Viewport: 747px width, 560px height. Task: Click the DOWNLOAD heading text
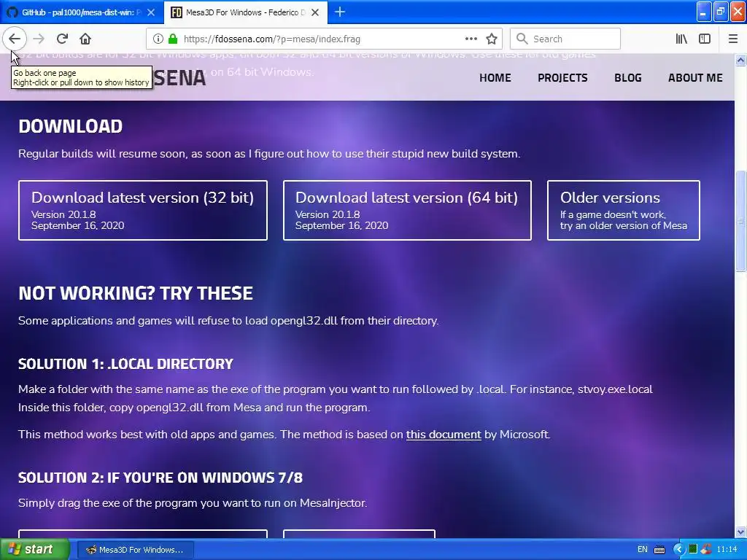tap(71, 126)
